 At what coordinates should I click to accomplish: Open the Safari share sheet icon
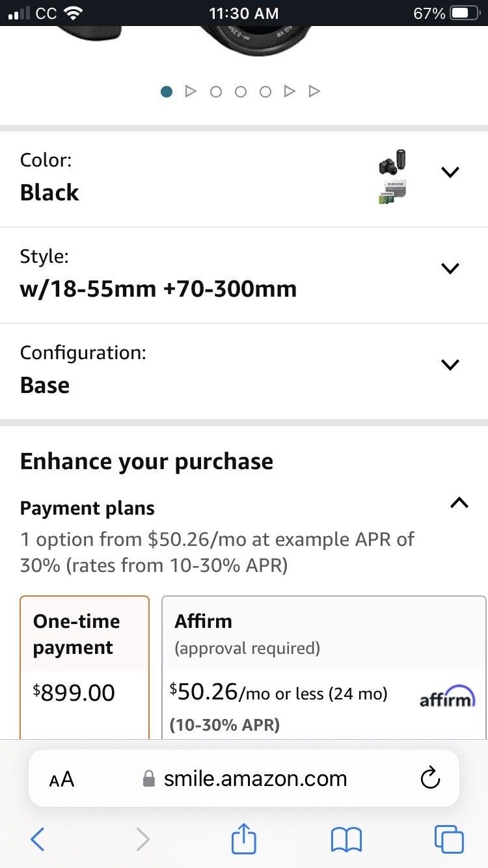[244, 838]
